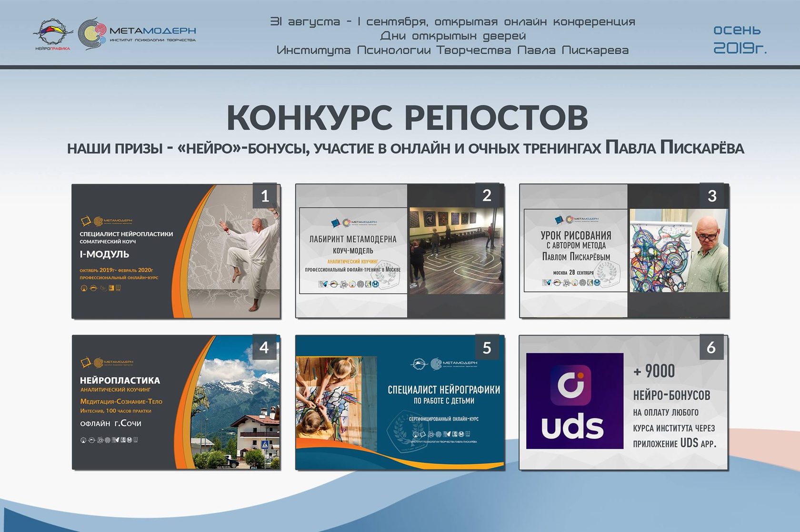
Task: Open the mountain chalet photo
Action: (237, 403)
